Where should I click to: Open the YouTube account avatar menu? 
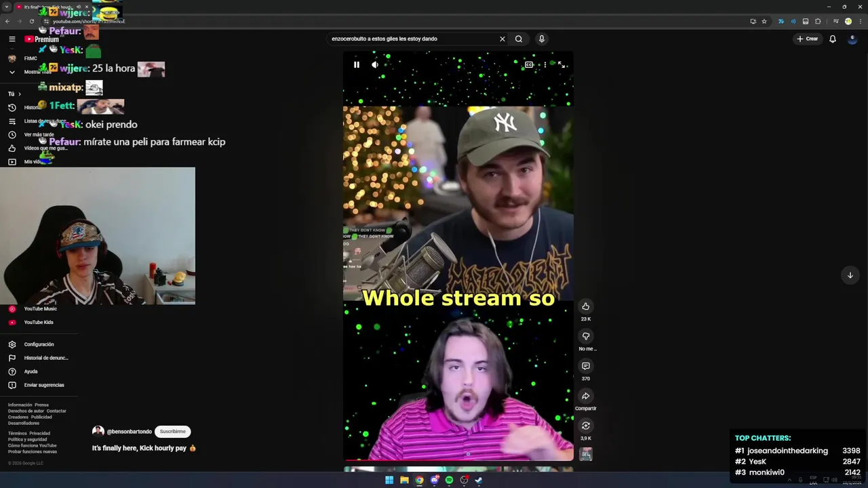pos(853,39)
